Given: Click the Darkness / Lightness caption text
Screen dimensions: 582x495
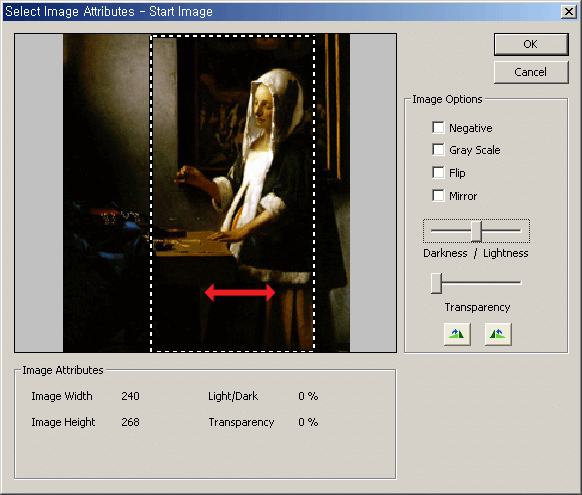Looking at the screenshot, I should [x=475, y=253].
